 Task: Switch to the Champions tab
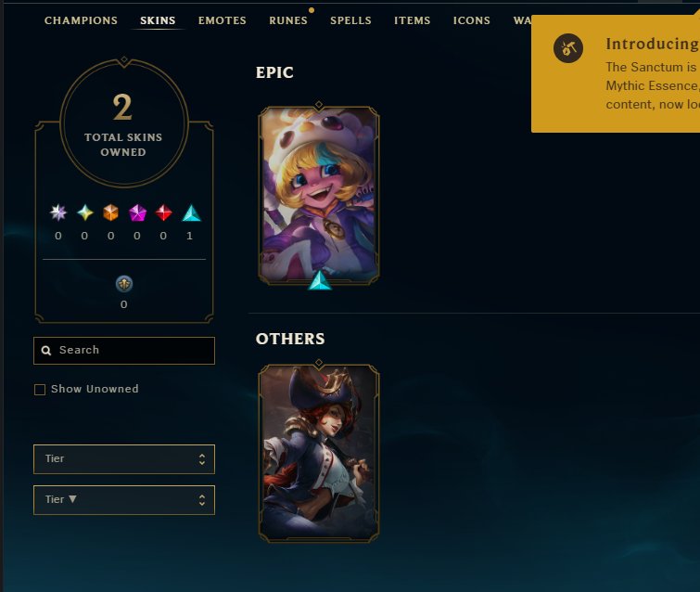click(x=81, y=20)
